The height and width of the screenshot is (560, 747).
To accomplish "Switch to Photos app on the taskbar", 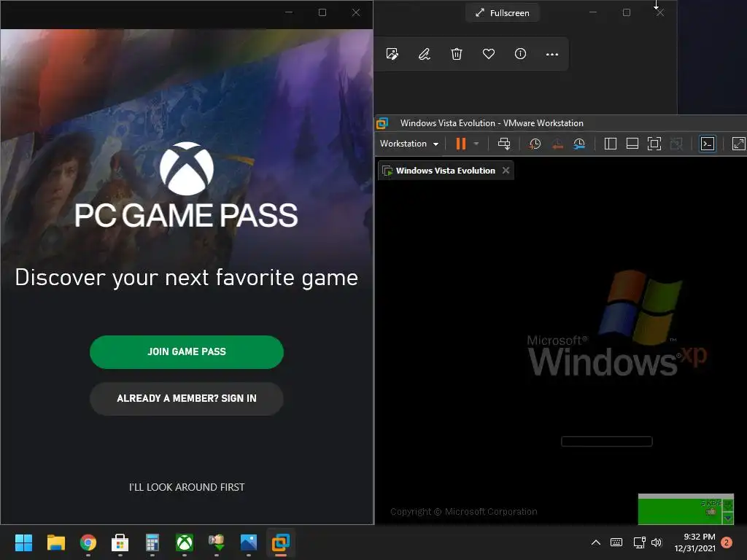I will [x=249, y=542].
